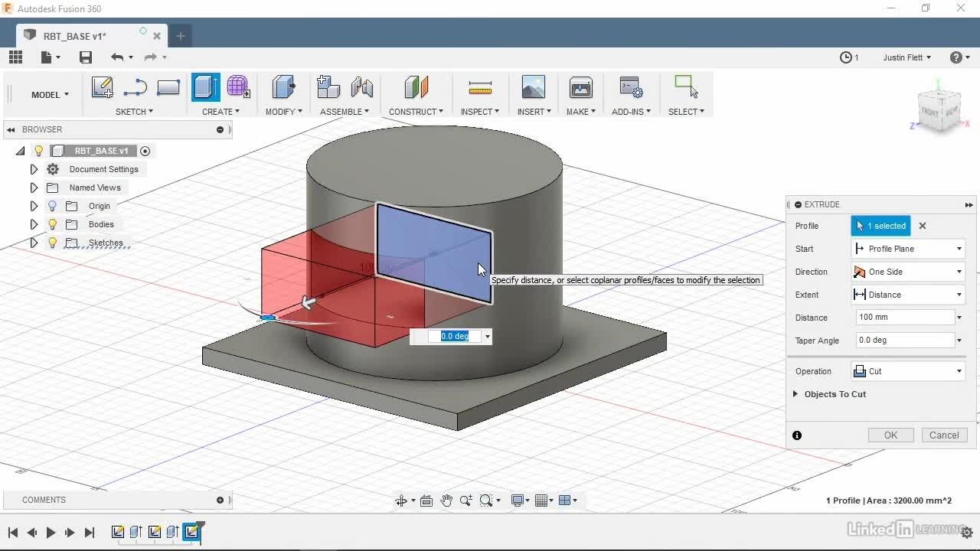Toggle visibility bulb for Sketches folder
This screenshot has width=980, height=551.
[x=52, y=243]
